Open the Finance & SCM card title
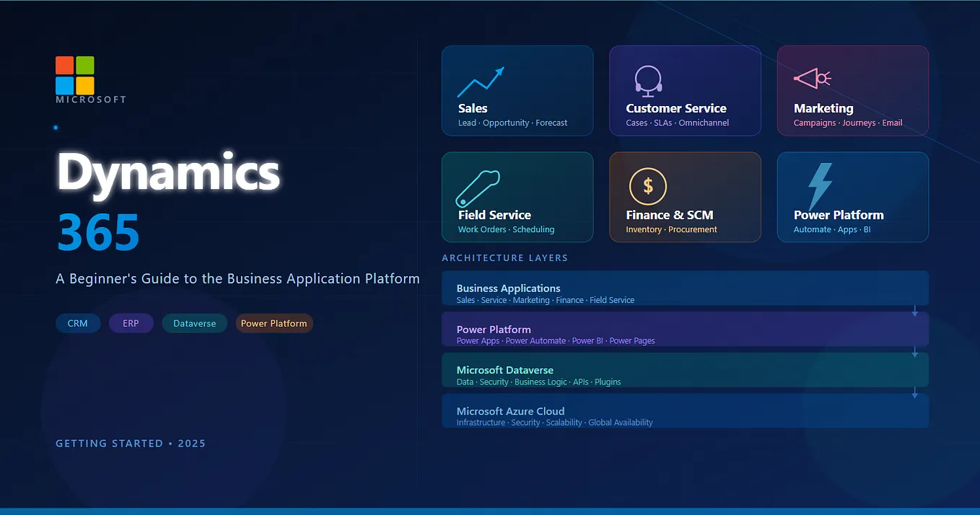Image resolution: width=980 pixels, height=515 pixels. pos(670,215)
